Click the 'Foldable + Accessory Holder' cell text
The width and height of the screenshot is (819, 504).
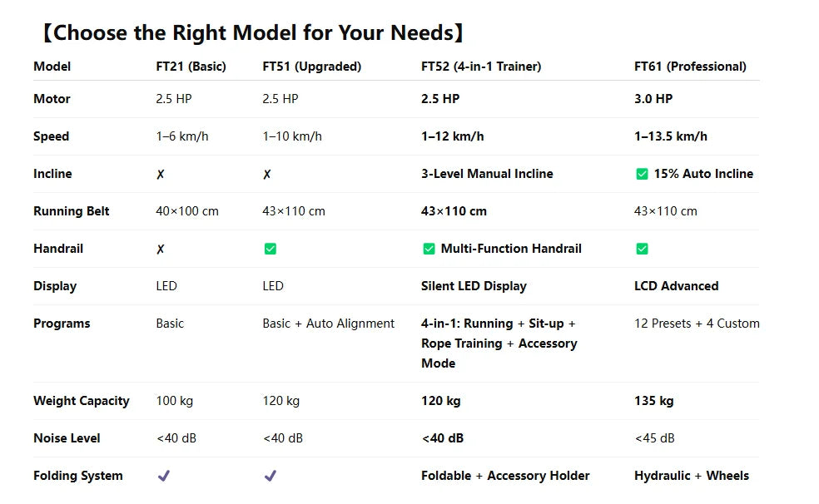click(505, 476)
